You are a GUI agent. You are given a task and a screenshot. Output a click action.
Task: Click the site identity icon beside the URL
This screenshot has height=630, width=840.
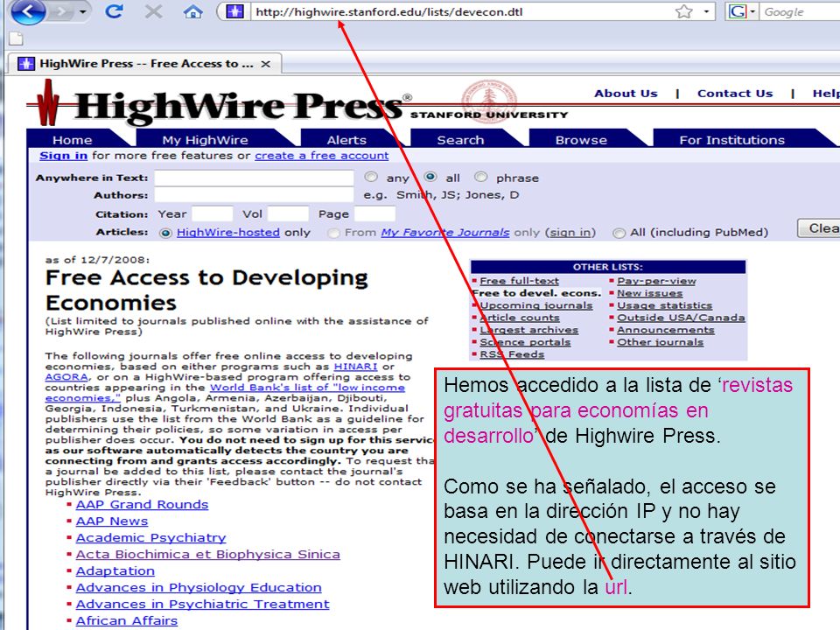(234, 11)
